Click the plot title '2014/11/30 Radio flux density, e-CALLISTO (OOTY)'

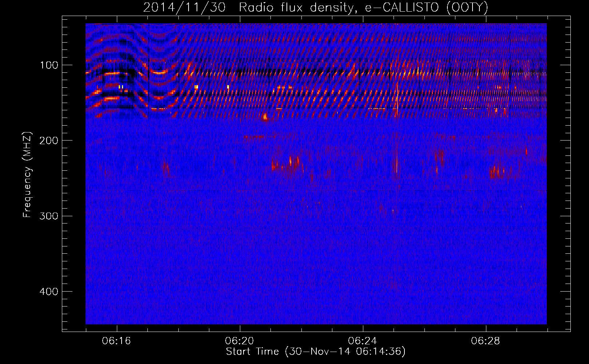[316, 7]
